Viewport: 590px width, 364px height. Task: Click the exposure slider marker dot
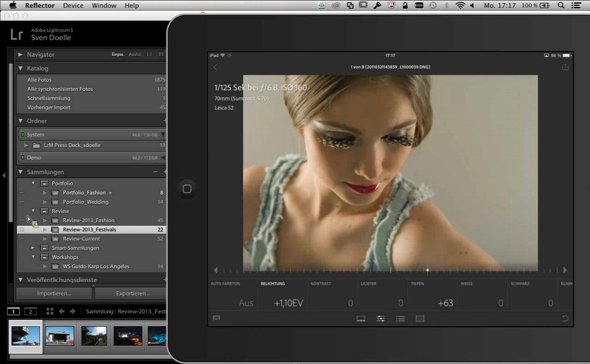coord(427,270)
